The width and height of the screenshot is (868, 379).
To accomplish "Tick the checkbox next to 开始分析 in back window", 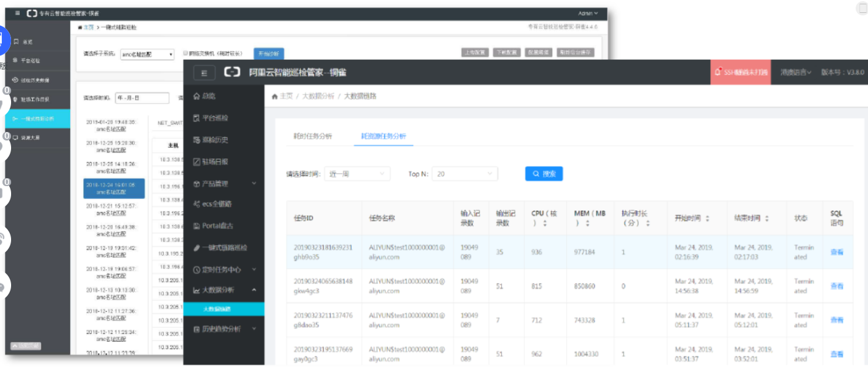I will point(185,53).
